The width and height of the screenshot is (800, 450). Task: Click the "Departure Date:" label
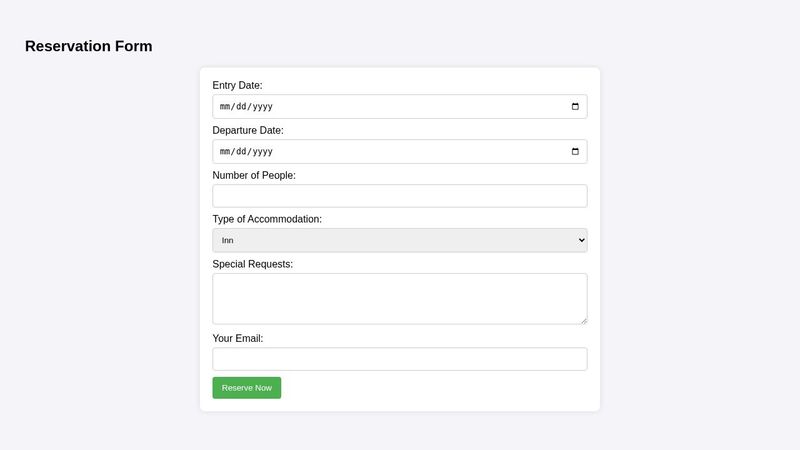tap(247, 130)
